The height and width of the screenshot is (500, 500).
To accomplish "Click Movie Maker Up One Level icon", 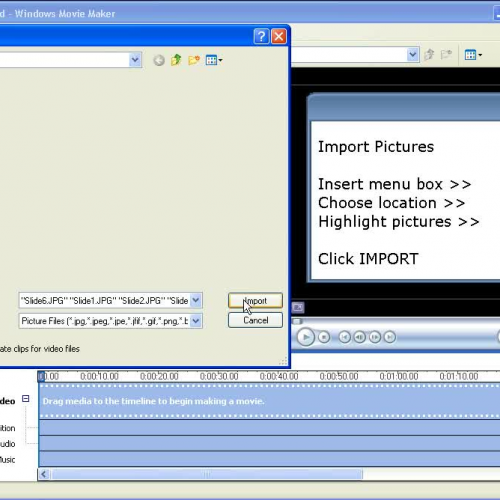I will (429, 54).
